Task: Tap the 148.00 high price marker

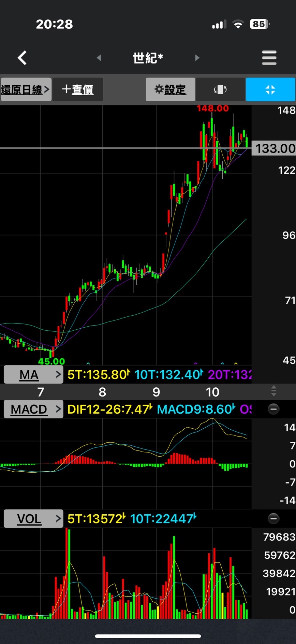Action: (x=213, y=109)
